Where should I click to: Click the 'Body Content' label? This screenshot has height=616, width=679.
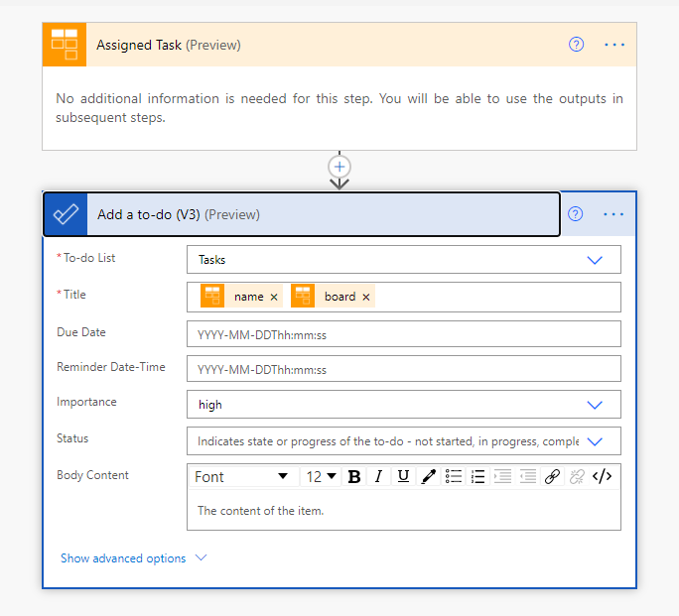tap(92, 475)
